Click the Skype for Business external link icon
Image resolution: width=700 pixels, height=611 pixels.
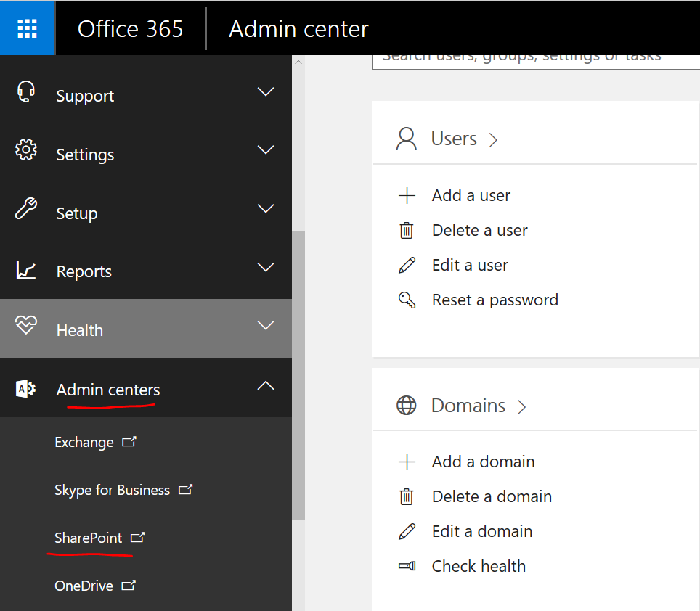pyautogui.click(x=185, y=489)
